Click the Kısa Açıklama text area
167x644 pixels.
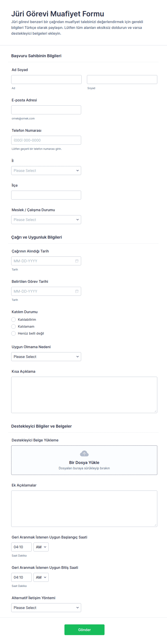coord(84,395)
